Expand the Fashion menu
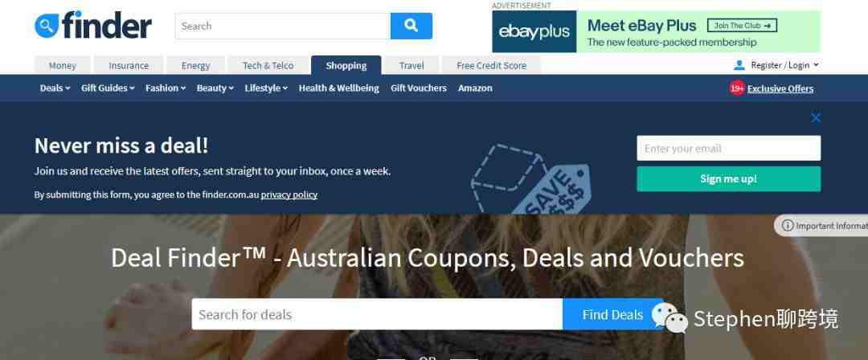Image resolution: width=868 pixels, height=360 pixels. tap(166, 88)
